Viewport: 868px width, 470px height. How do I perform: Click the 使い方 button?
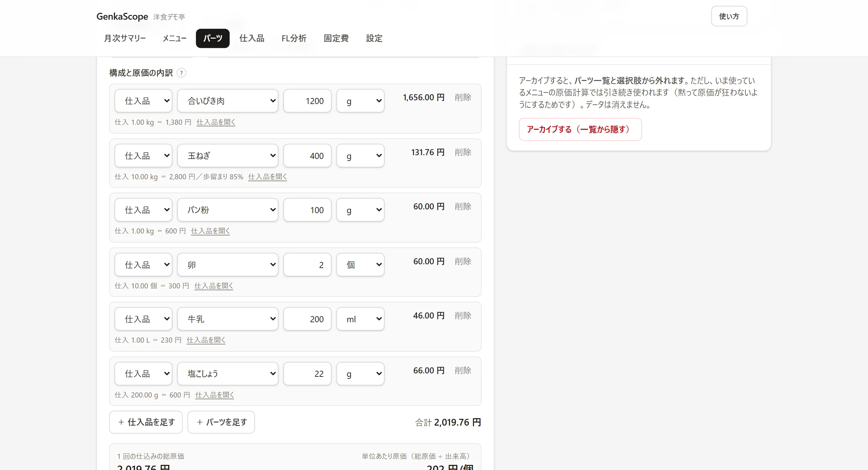tap(729, 16)
